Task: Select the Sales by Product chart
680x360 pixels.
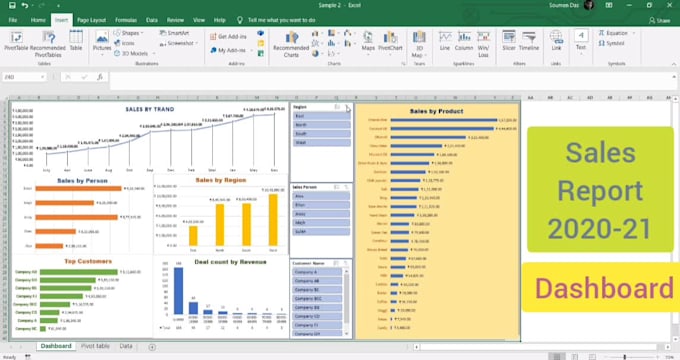Action: [x=438, y=221]
